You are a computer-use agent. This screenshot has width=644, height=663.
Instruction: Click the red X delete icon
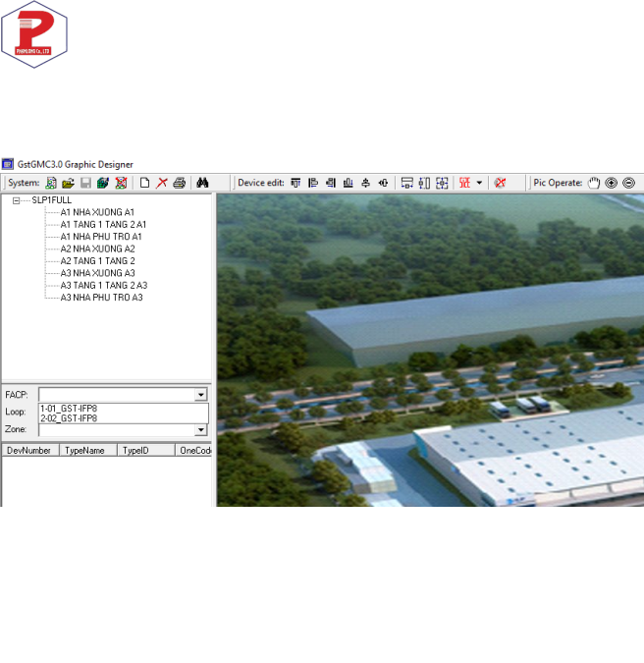pos(161,183)
